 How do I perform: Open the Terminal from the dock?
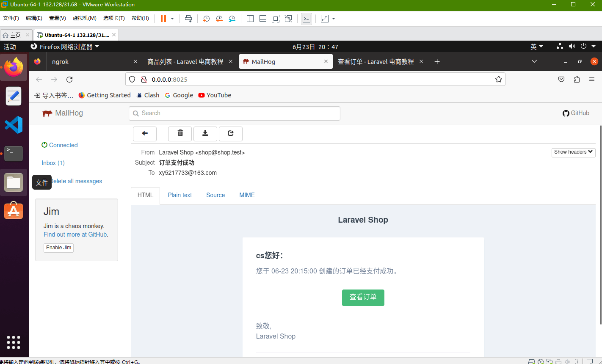click(14, 153)
